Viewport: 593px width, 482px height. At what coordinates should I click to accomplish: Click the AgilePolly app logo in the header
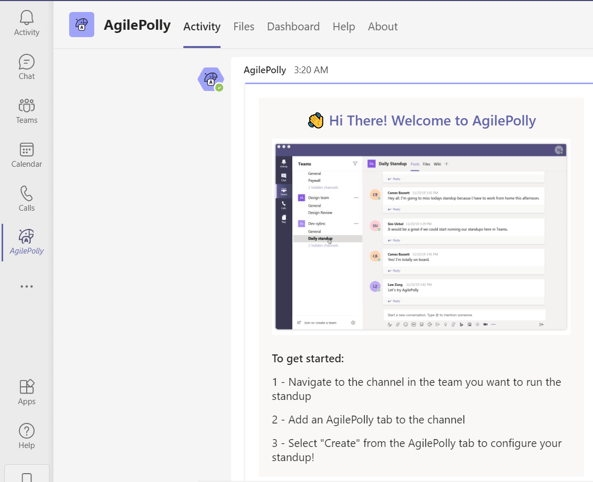tap(82, 25)
